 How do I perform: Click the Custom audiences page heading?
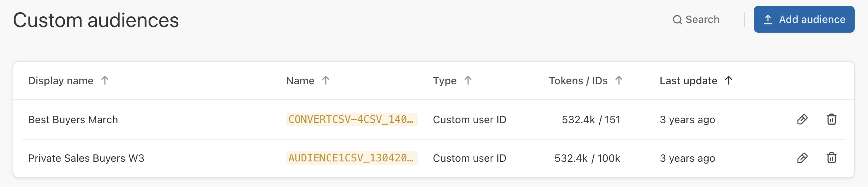click(96, 20)
